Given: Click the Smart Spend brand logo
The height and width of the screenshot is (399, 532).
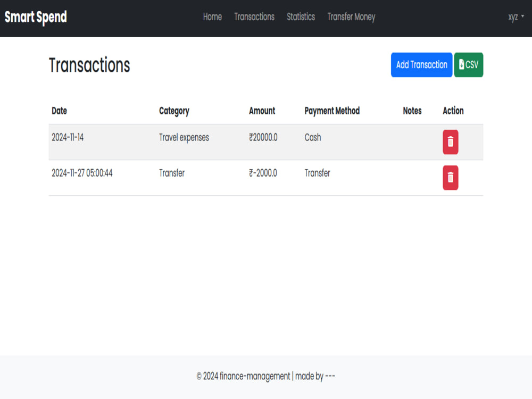Looking at the screenshot, I should [36, 18].
